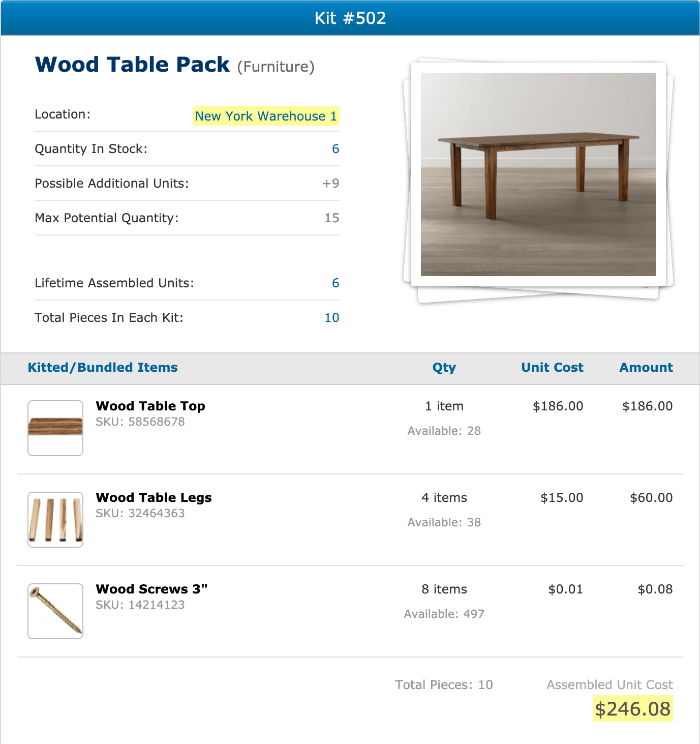Click SKU 58568678 under Wood Table Top
The width and height of the screenshot is (700, 744).
pos(140,422)
